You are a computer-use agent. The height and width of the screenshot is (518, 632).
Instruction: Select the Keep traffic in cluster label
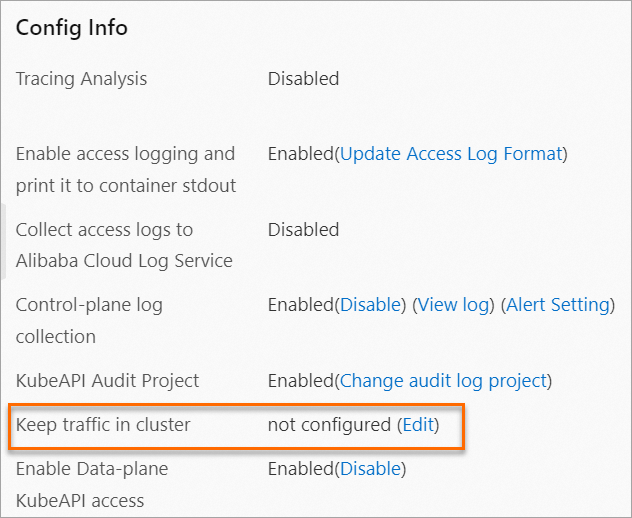click(x=103, y=425)
